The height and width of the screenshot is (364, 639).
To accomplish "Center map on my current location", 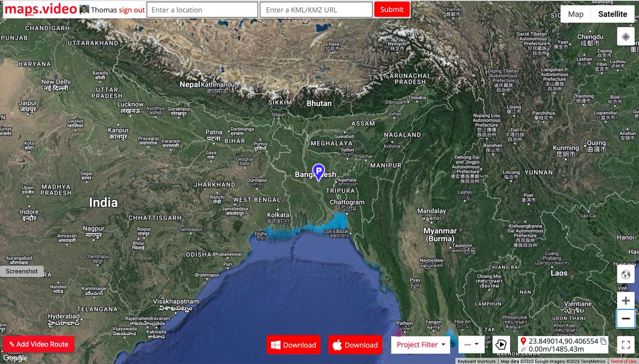I will tap(626, 37).
